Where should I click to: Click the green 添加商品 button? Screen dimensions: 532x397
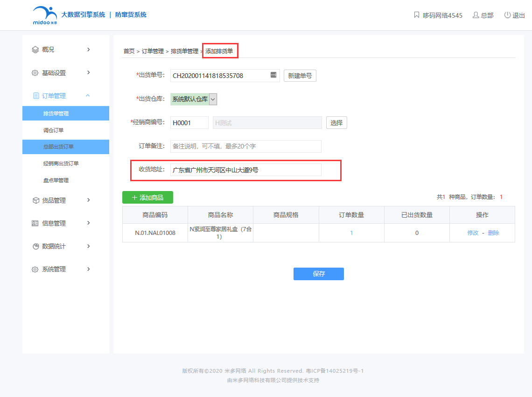tap(147, 197)
